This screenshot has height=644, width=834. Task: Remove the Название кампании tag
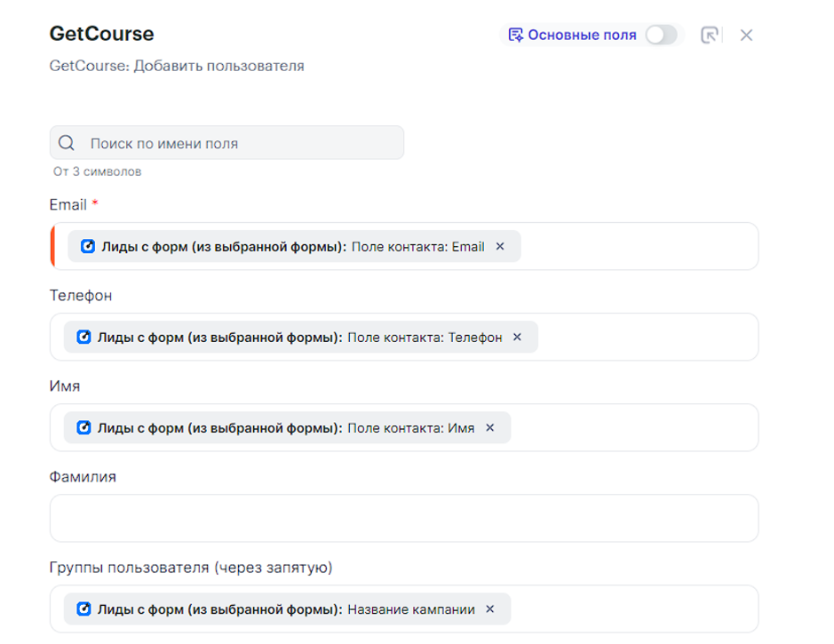pyautogui.click(x=490, y=609)
